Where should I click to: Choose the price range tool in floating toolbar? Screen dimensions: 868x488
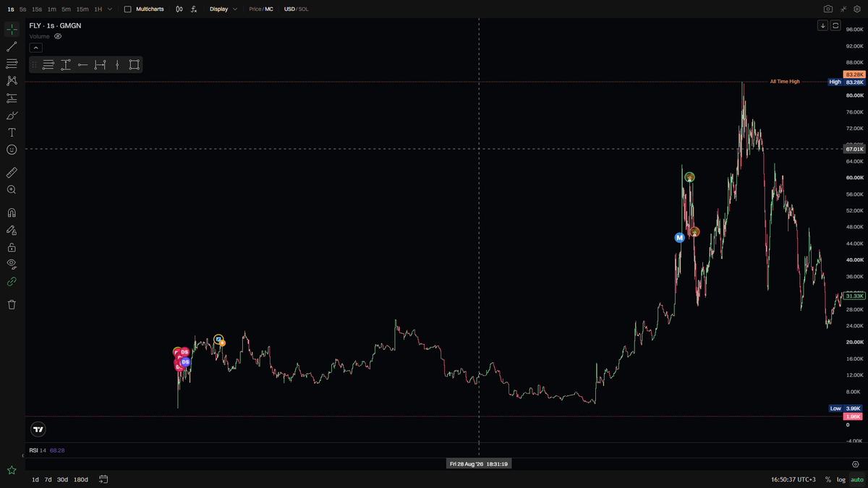(x=65, y=65)
